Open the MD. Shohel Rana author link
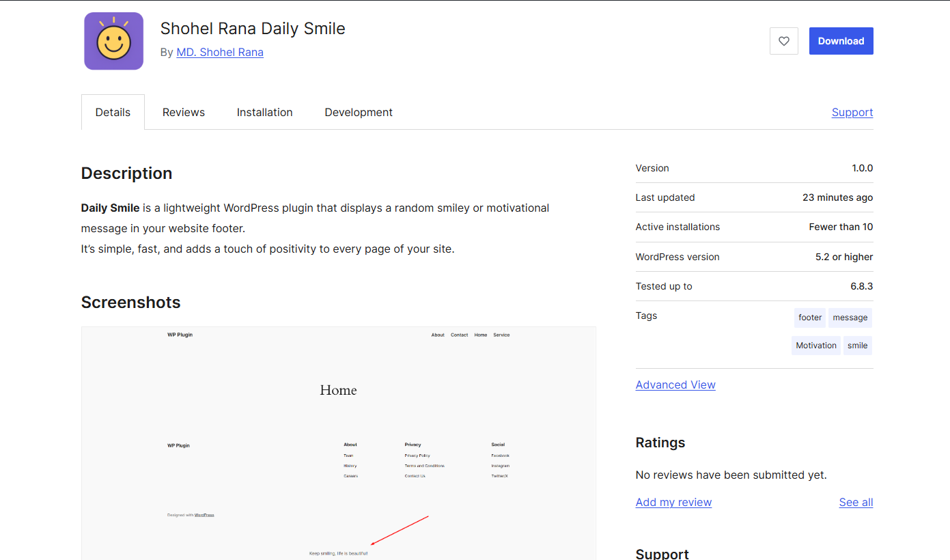This screenshot has width=950, height=560. point(219,53)
